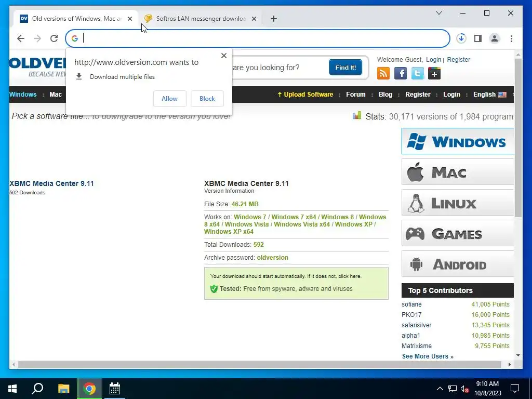Block downloading multiple files
Screen dimensions: 532x399
coord(207,99)
